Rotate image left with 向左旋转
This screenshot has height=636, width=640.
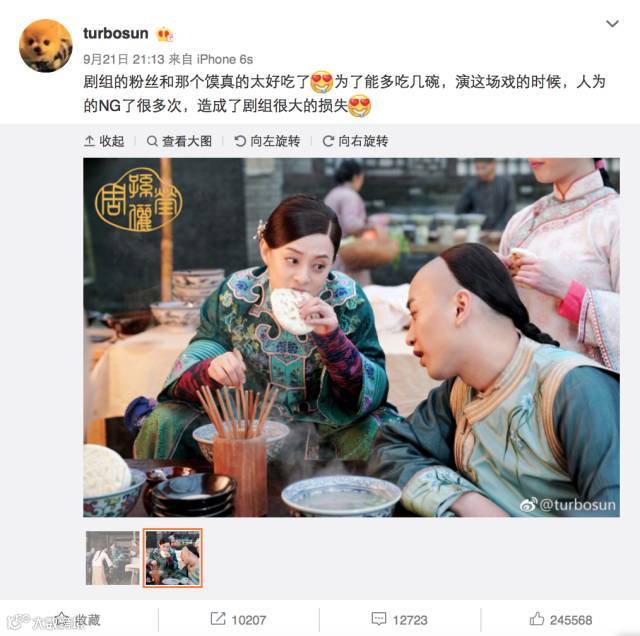point(267,141)
